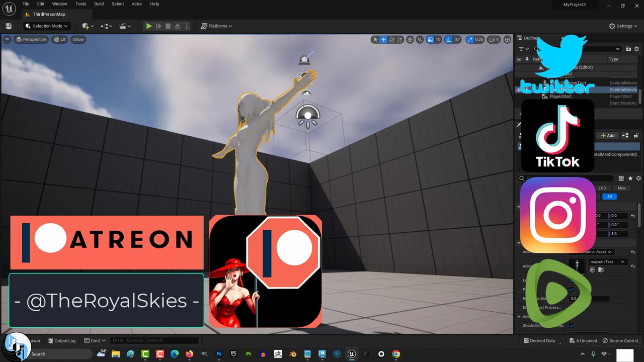Open play mode options three-dot menu
This screenshot has width=644, height=362.
(187, 26)
